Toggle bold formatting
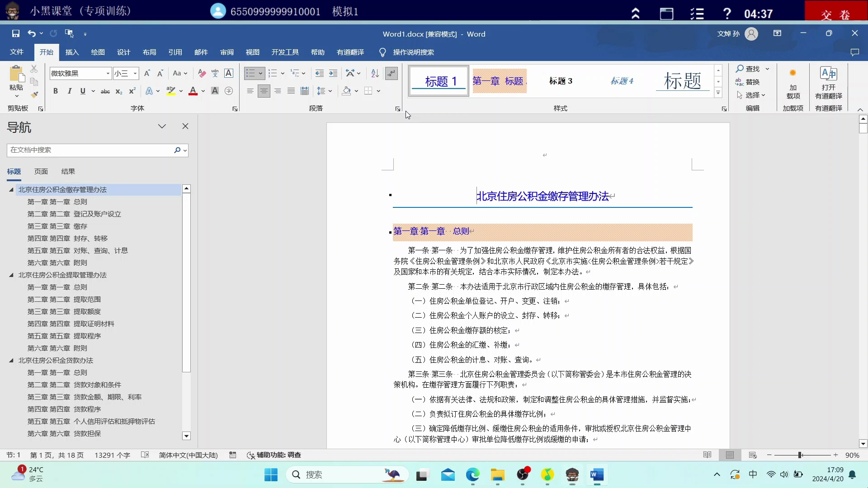 [x=56, y=91]
